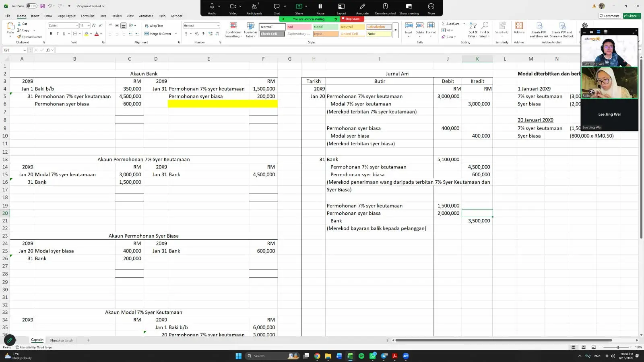Open the General number format dropdown
The width and height of the screenshot is (644, 362).
click(x=218, y=26)
